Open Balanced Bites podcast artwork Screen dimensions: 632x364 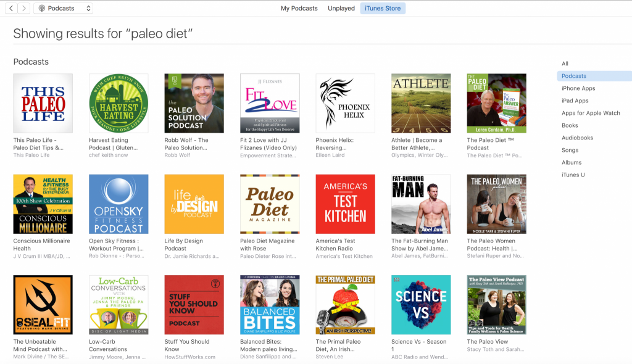click(x=270, y=305)
